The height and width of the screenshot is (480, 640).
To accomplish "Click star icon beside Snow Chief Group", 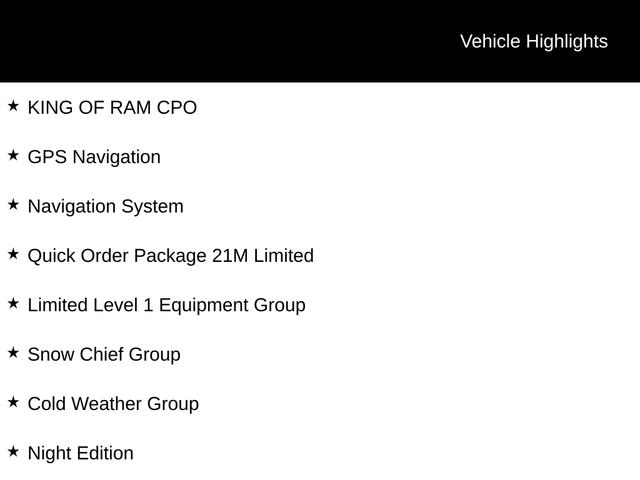I will (x=13, y=353).
